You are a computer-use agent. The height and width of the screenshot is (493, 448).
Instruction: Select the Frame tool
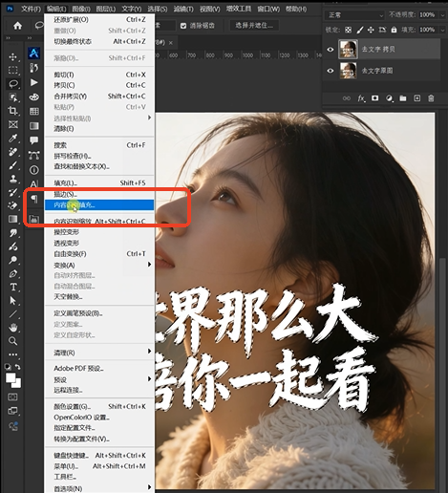tap(12, 124)
